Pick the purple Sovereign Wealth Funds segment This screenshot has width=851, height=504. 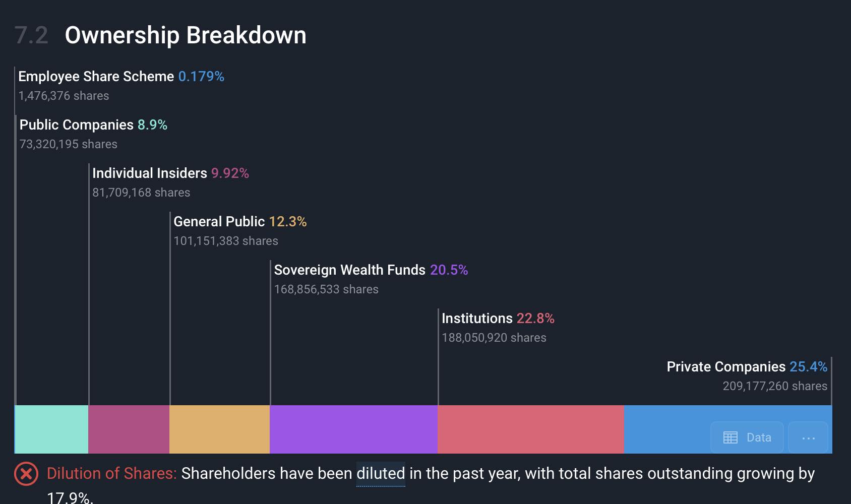pyautogui.click(x=354, y=429)
